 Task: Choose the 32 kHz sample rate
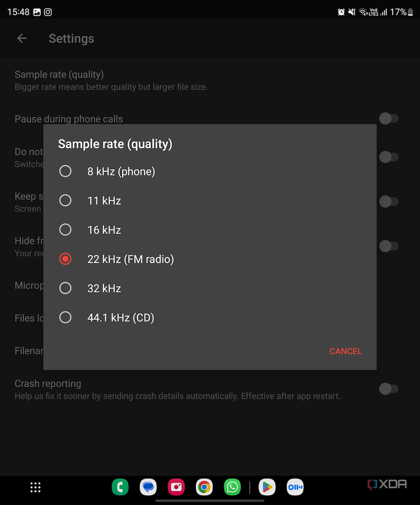pyautogui.click(x=66, y=288)
